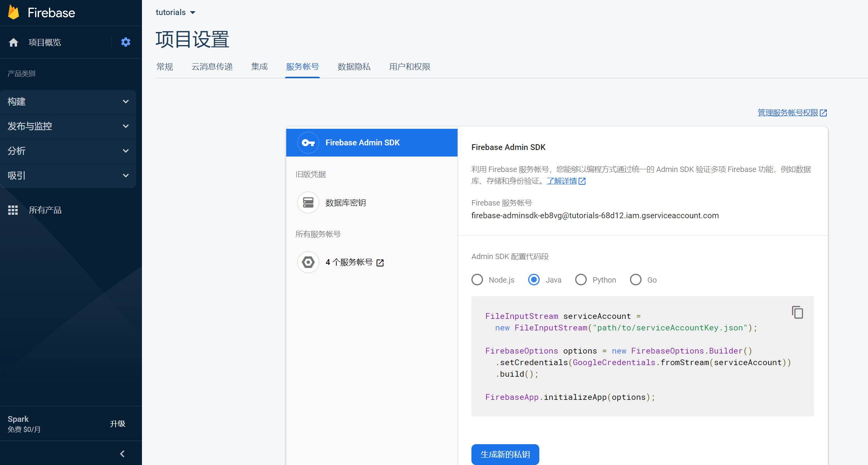Click the 产品类别 sidebar label
868x465 pixels.
pyautogui.click(x=22, y=73)
